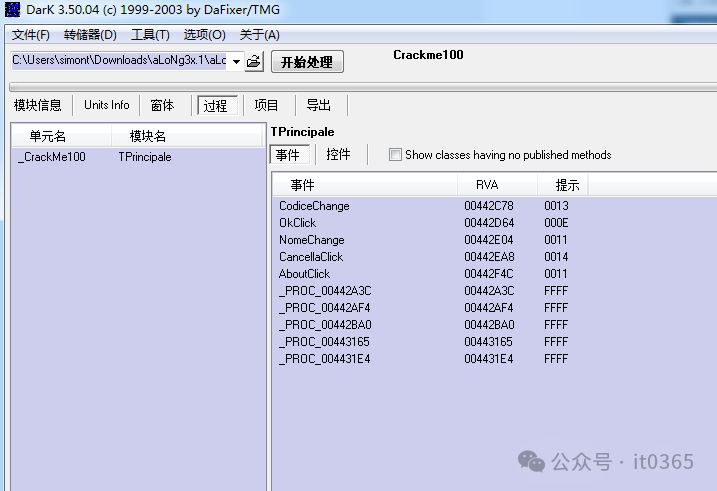
Task: Switch to the 导出 tab
Action: click(x=318, y=105)
